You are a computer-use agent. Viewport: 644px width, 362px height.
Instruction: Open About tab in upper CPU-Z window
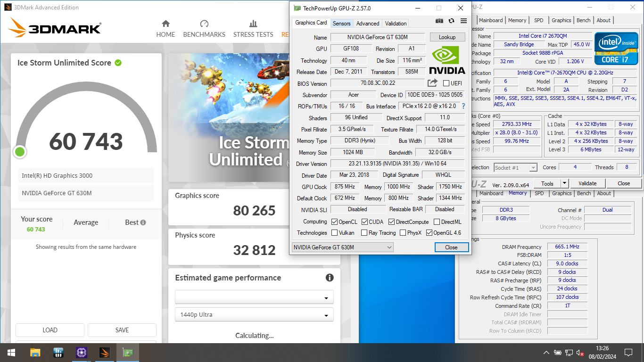coord(603,20)
